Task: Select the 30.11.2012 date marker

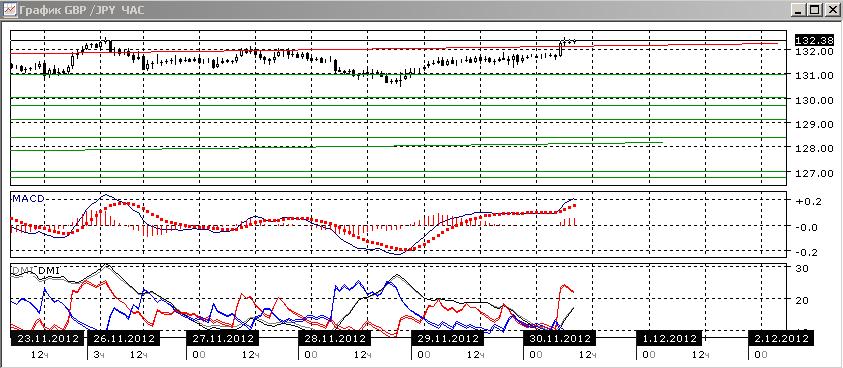Action: pos(559,339)
